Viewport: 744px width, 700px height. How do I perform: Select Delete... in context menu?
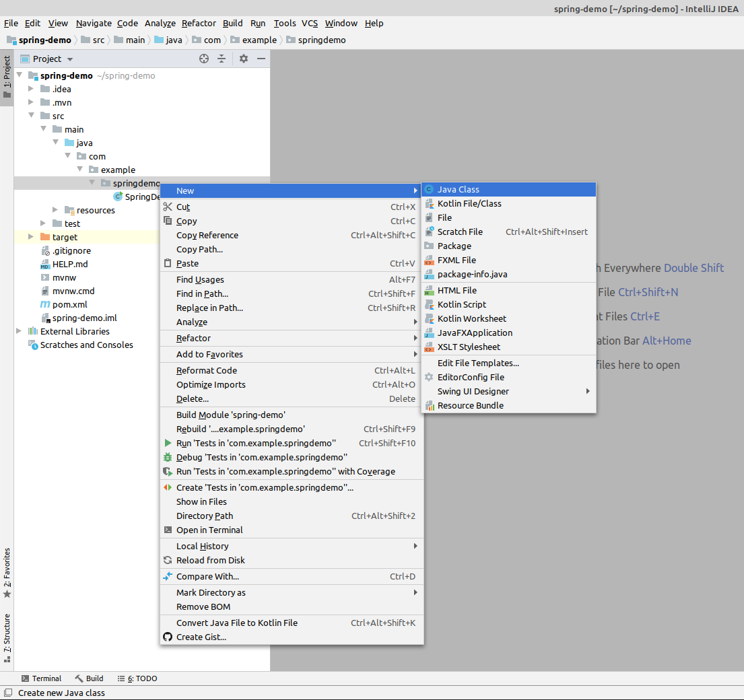tap(292, 399)
